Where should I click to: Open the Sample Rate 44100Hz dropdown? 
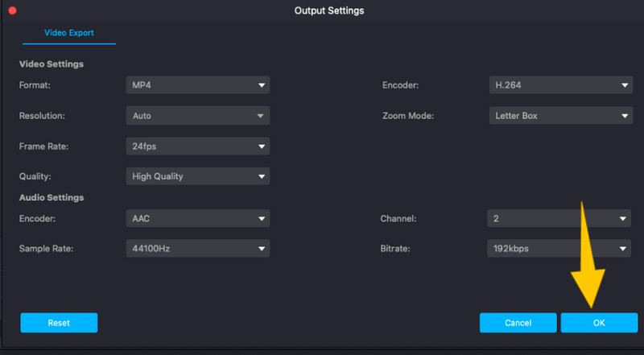coord(197,249)
